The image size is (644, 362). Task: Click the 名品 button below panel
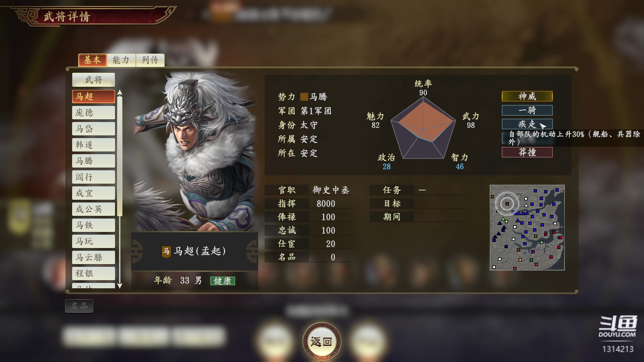click(x=79, y=306)
